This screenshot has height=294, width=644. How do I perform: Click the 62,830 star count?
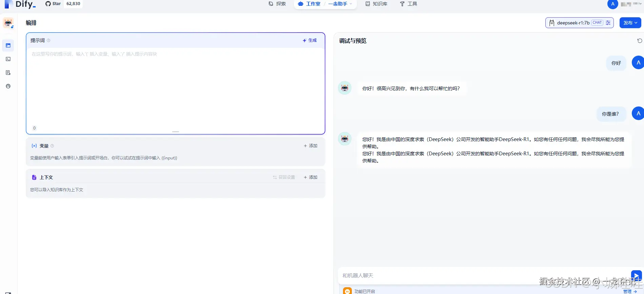click(x=73, y=4)
